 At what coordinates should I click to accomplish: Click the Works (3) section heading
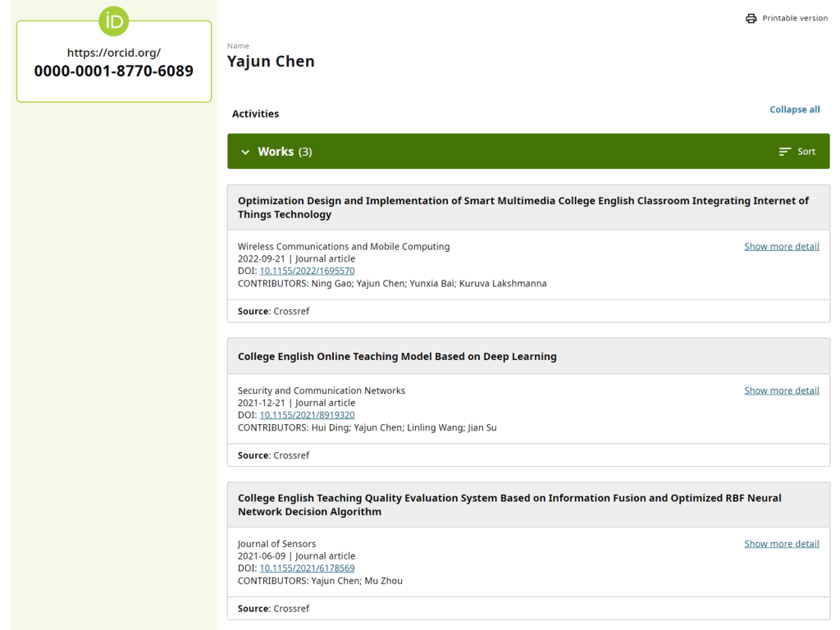(x=285, y=152)
